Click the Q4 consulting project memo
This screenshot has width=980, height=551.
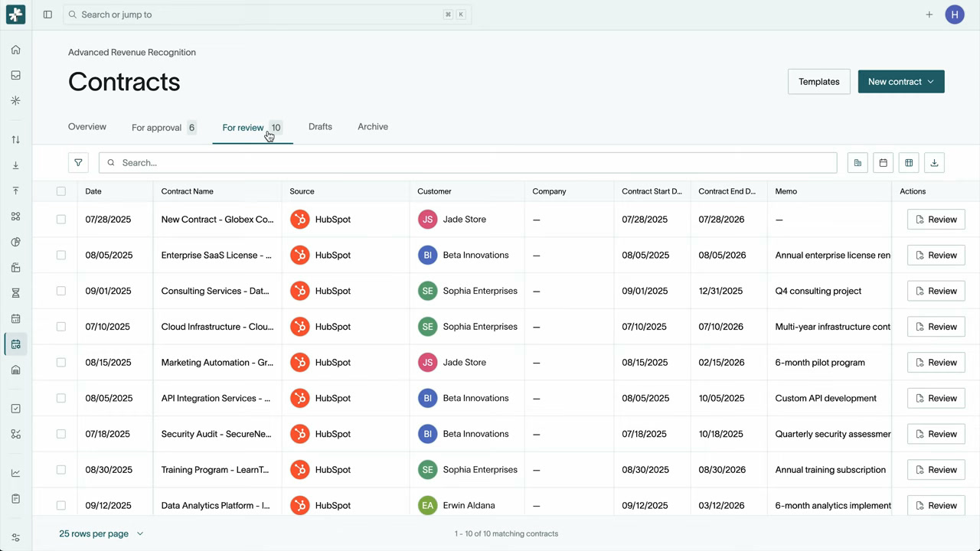coord(818,291)
